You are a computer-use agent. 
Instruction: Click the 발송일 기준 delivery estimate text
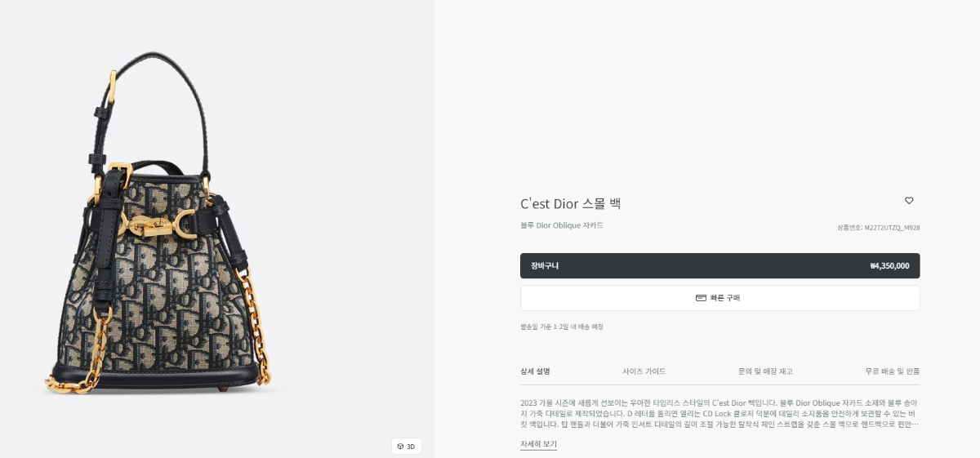coord(562,327)
